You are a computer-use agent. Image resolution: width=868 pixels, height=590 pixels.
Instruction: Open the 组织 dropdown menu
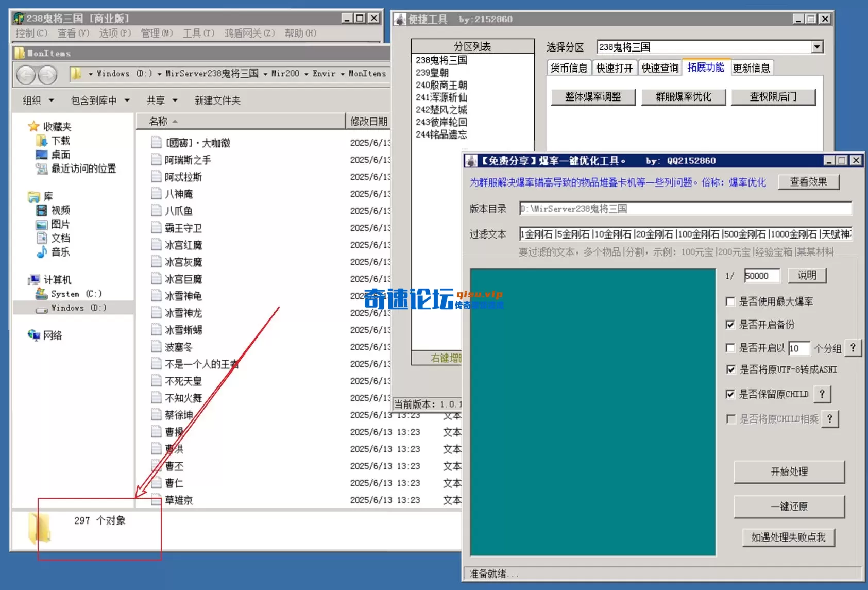[x=36, y=100]
